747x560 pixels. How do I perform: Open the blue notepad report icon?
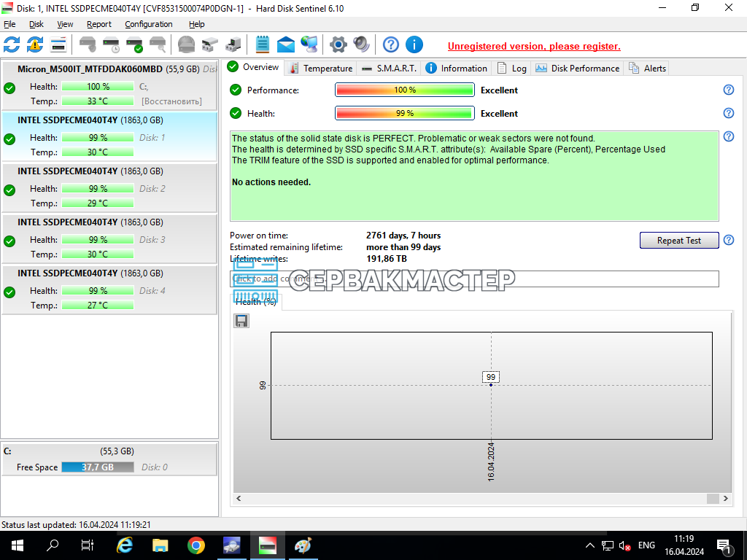(263, 44)
